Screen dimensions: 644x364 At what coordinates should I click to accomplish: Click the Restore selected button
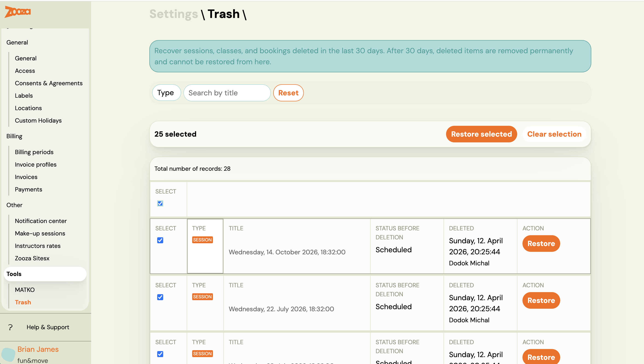pyautogui.click(x=481, y=134)
